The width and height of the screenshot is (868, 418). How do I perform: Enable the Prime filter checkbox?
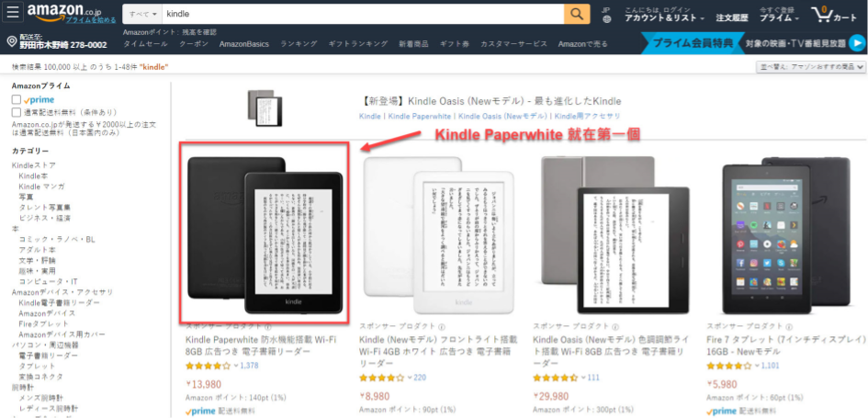(x=17, y=99)
